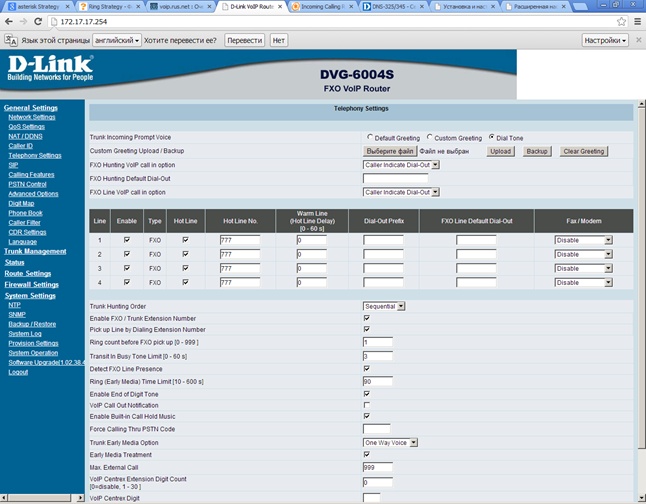Reload the page with refresh icon

point(38,21)
